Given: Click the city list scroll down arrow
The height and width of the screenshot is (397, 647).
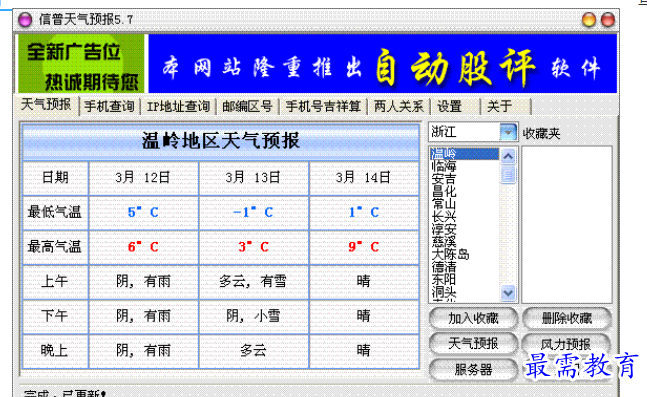Looking at the screenshot, I should coord(508,293).
